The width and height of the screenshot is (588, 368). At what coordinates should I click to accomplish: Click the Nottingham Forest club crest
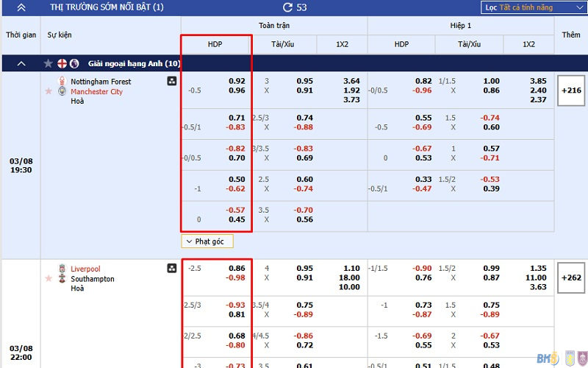click(62, 82)
